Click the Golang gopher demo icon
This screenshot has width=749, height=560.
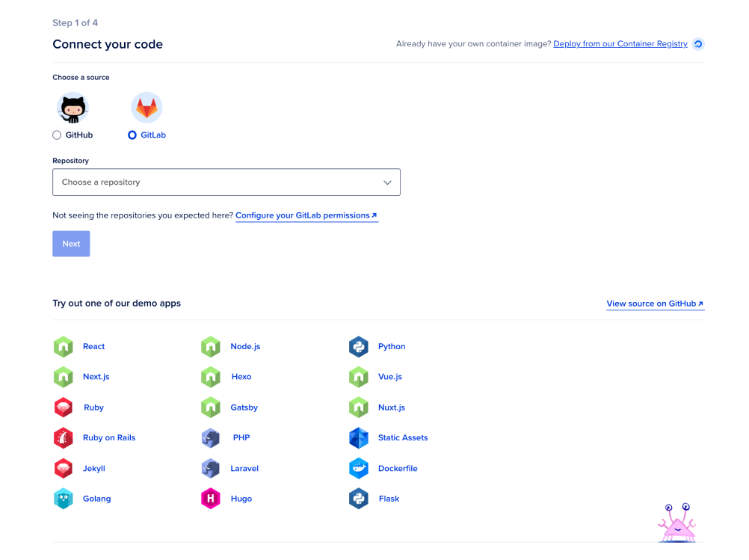click(63, 499)
